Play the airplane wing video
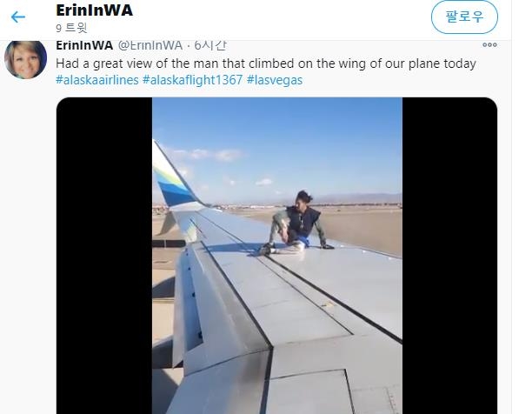 [276, 256]
